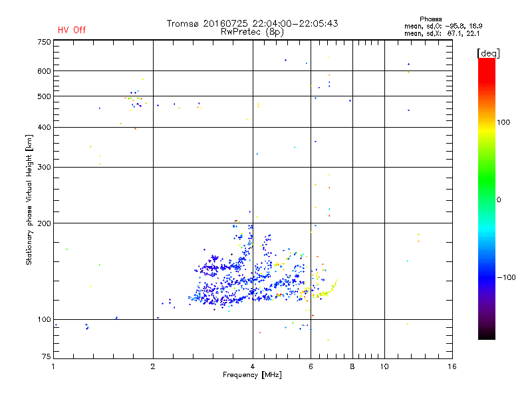The image size is (532, 399).
Task: Click the x-axis tick value '8'
Action: tap(352, 366)
